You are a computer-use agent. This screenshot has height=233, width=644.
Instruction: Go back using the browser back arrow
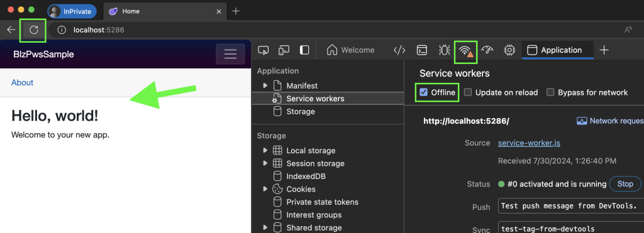coord(11,30)
